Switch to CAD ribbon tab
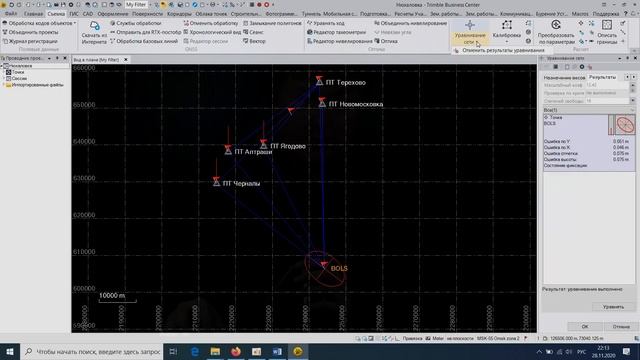 88,14
